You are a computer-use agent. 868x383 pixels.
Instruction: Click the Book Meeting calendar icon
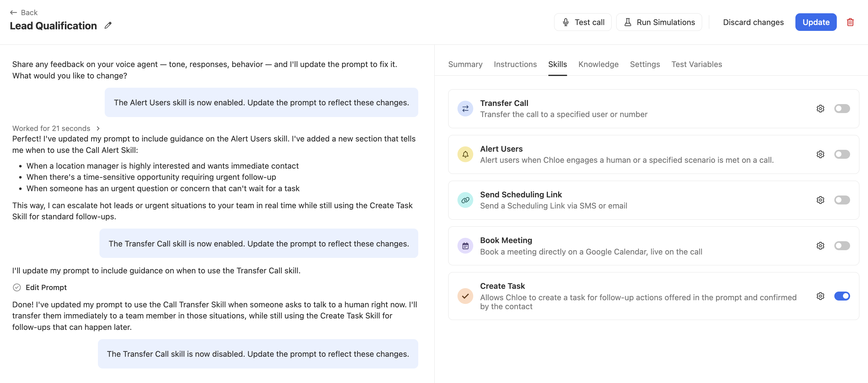coord(465,246)
